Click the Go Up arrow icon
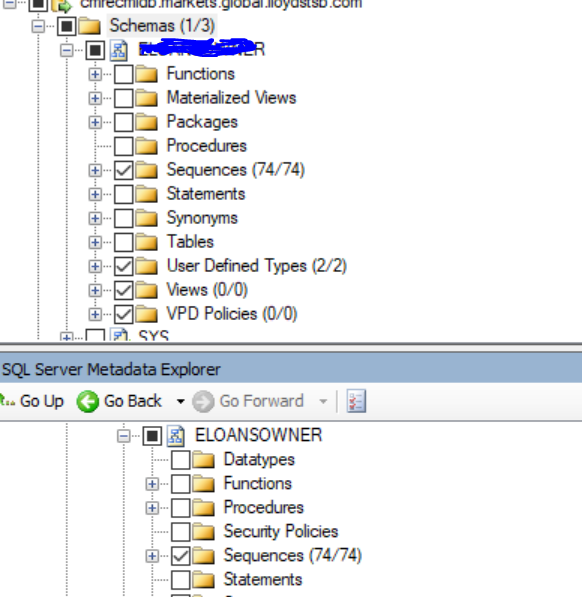The height and width of the screenshot is (597, 582). click(7, 401)
